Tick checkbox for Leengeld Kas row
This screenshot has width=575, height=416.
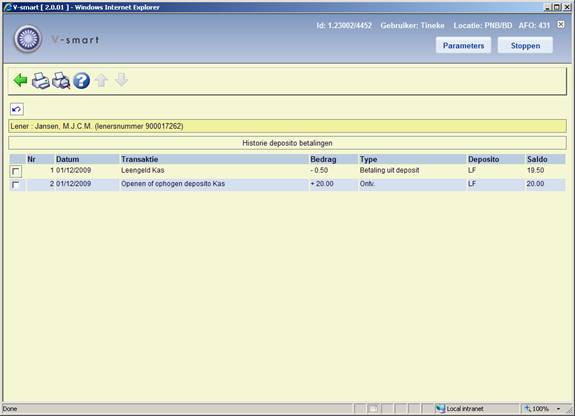[x=16, y=171]
